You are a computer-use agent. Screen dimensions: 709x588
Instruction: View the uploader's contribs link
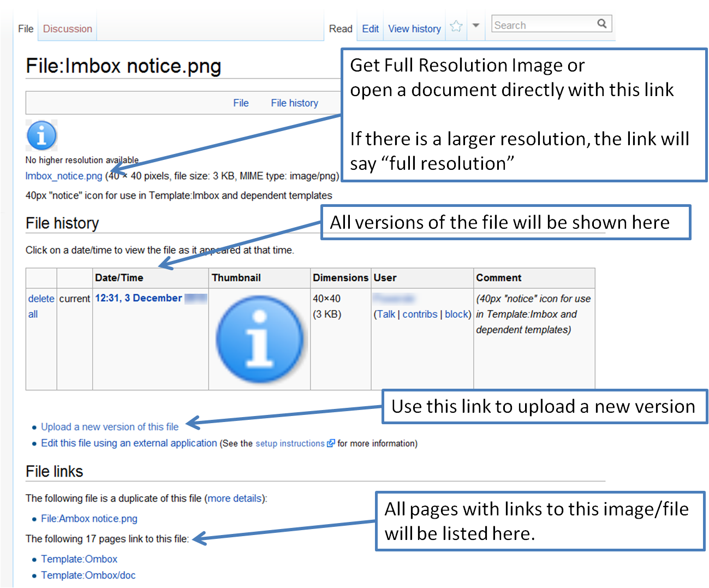coord(420,314)
